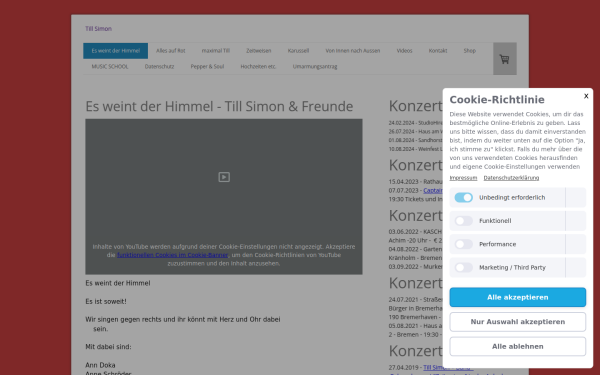Click Nur Auswahl akzeptieren button
This screenshot has height=375, width=600.
coord(517,322)
